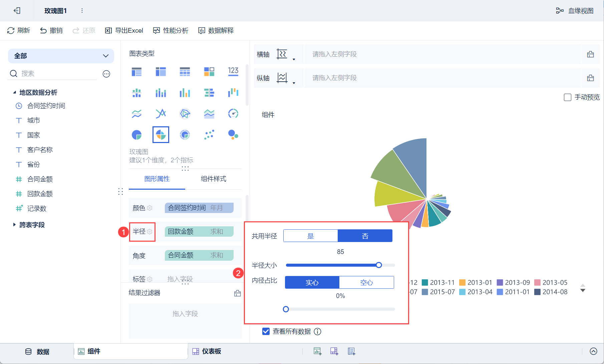Select the comparison bar chart icon

click(x=209, y=93)
